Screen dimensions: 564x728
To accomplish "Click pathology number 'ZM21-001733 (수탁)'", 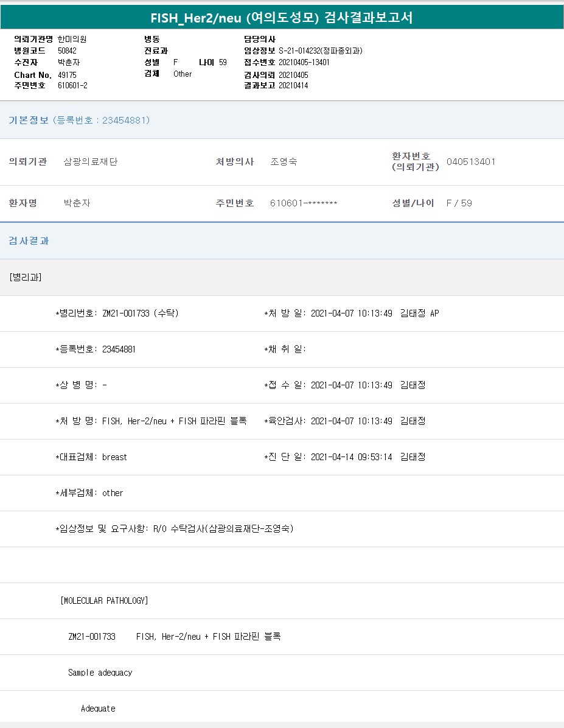I will point(140,313).
